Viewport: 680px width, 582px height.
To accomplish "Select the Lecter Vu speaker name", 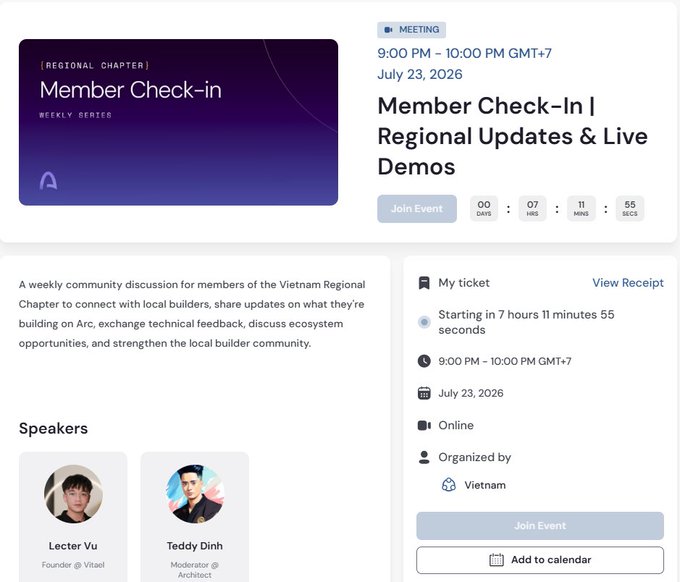I will point(73,546).
